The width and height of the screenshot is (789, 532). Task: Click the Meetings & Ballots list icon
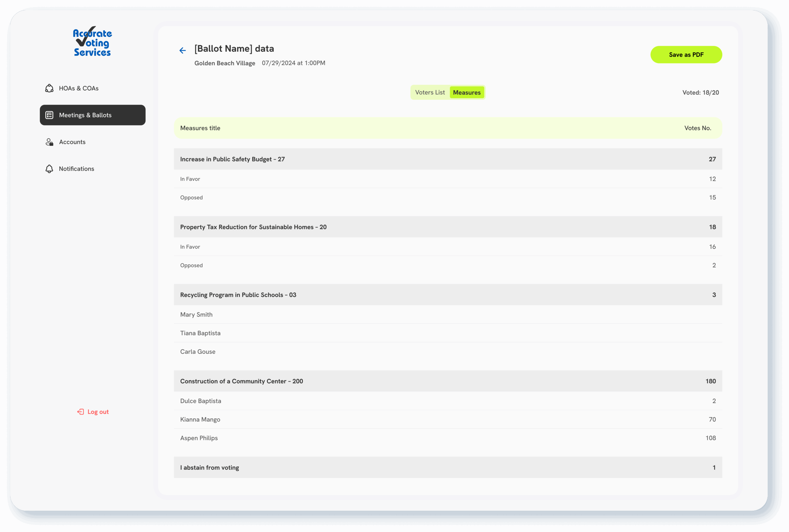point(49,115)
